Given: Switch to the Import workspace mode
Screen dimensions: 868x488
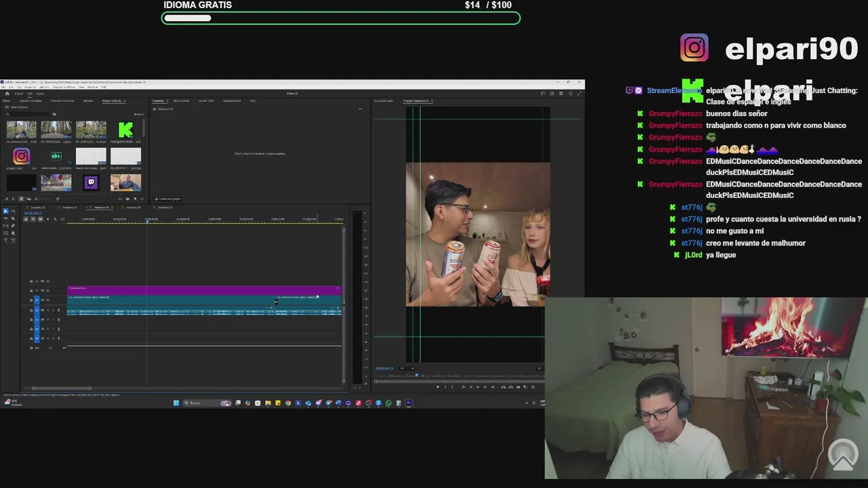Looking at the screenshot, I should coord(19,94).
